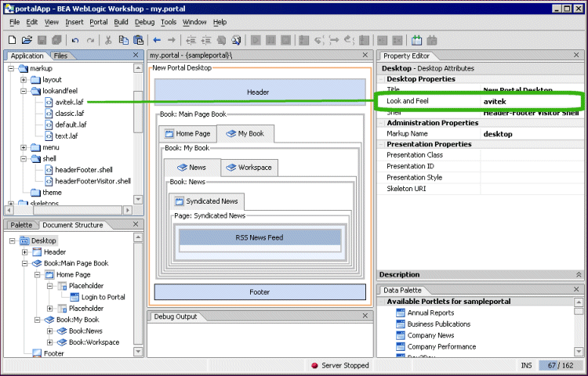Click Data Palette scrollbar down arrow
Image resolution: width=588 pixels, height=376 pixels.
click(579, 351)
